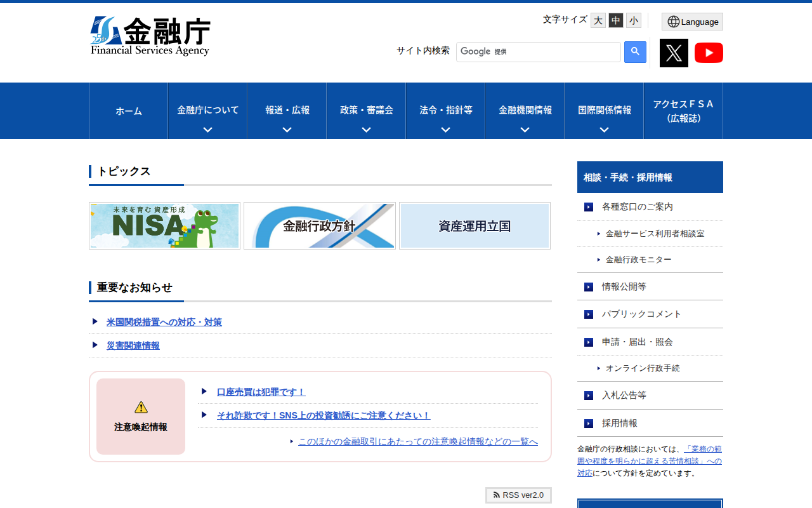The width and height of the screenshot is (812, 508).
Task: Click the 注意喚起情報 warning triangle icon
Action: pos(141,407)
